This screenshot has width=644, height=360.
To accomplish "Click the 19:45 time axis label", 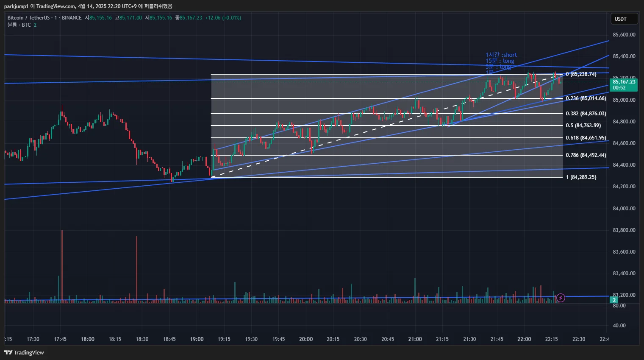I will point(278,339).
